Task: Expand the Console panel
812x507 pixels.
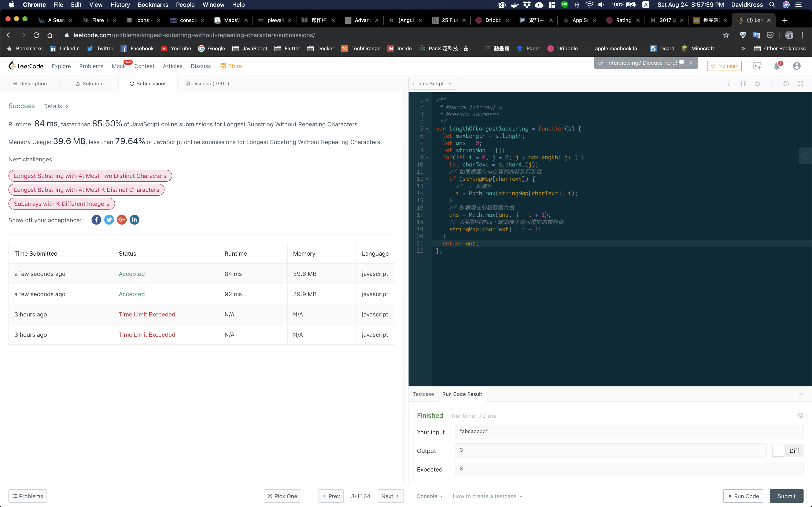Action: [429, 496]
